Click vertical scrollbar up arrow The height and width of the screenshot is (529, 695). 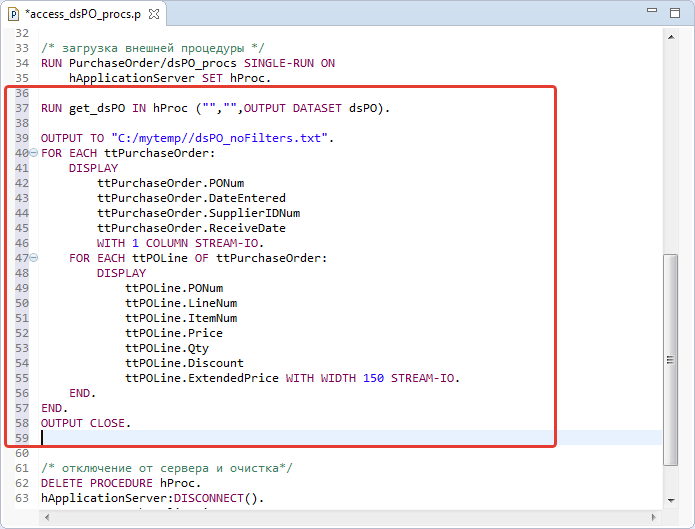click(671, 37)
